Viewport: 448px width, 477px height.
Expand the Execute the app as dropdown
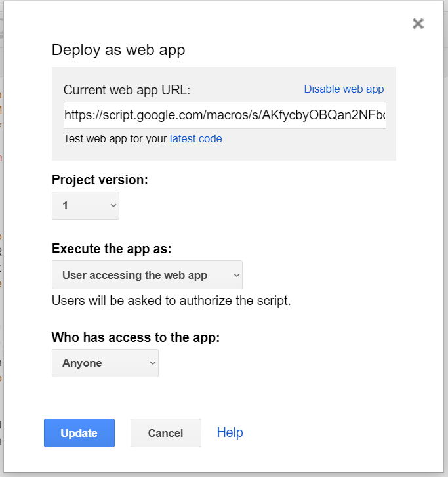point(147,275)
